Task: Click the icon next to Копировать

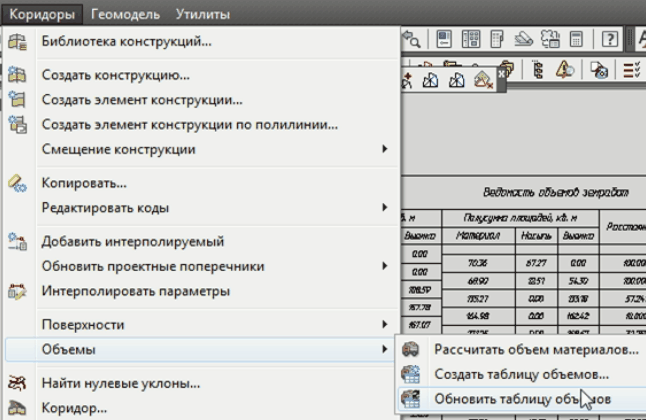Action: coord(18,183)
